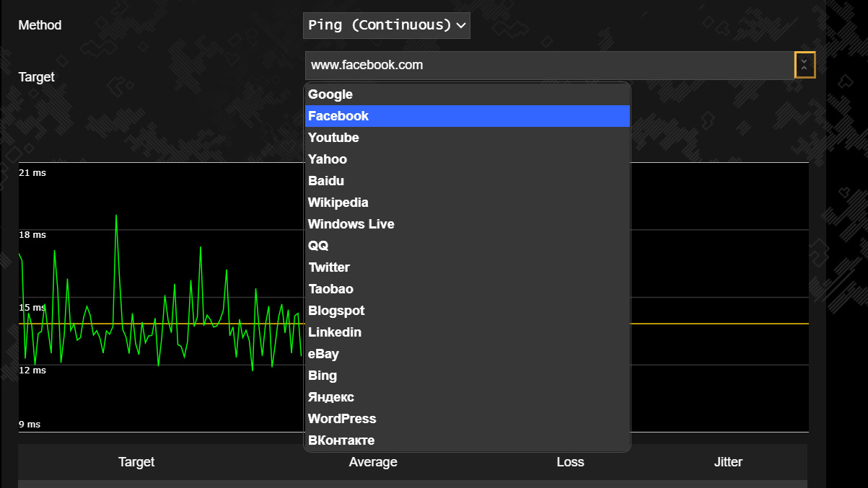Choose the highlighted Facebook option
The height and width of the screenshot is (488, 868).
pyautogui.click(x=467, y=116)
